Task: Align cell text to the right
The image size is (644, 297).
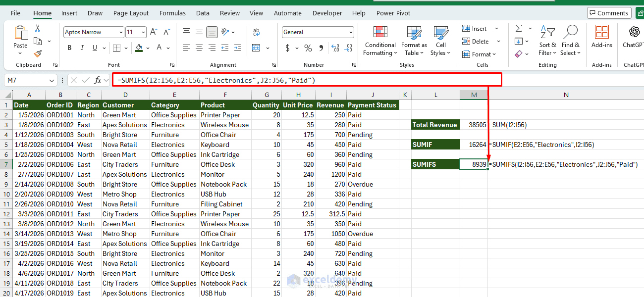Action: [212, 48]
